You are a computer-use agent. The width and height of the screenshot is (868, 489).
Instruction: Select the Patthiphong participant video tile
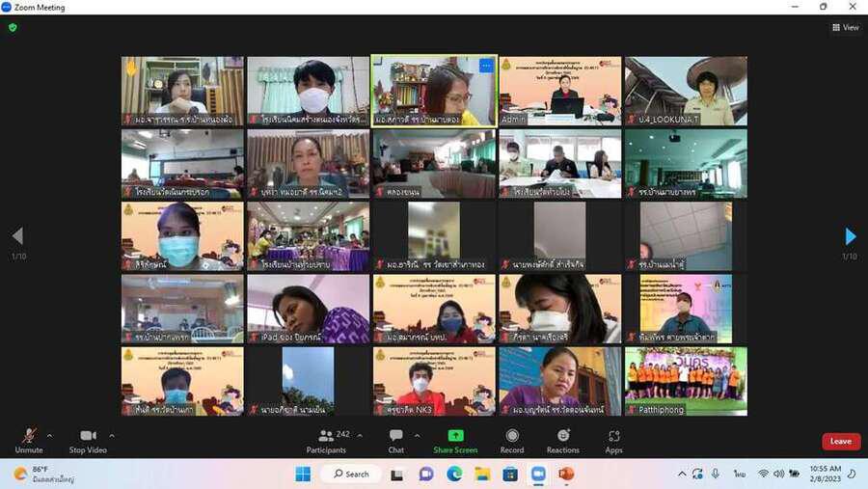[685, 381]
